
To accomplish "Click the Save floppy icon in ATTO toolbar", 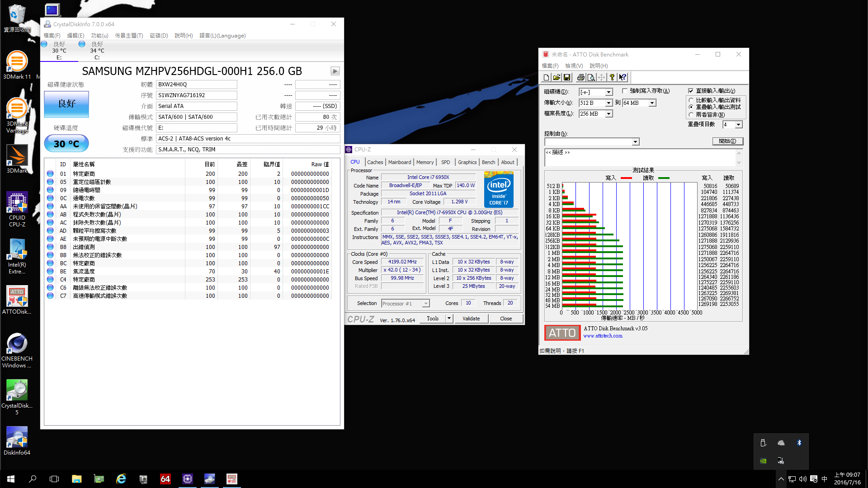I will click(x=567, y=78).
